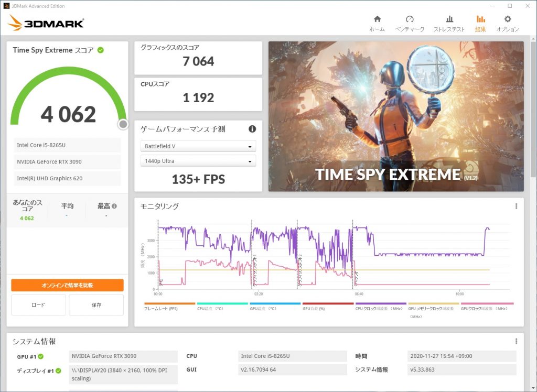
Task: Click the 3DMark logo
Action: (46, 23)
